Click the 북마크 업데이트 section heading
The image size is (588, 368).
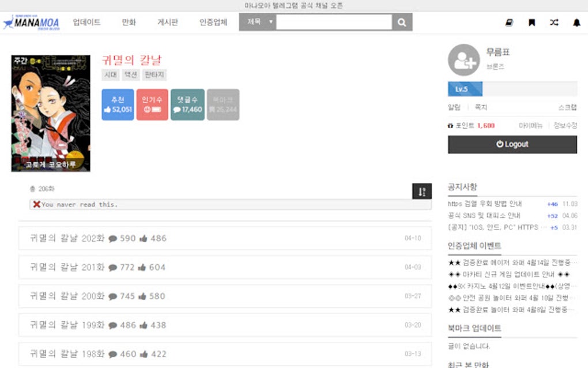pos(474,328)
